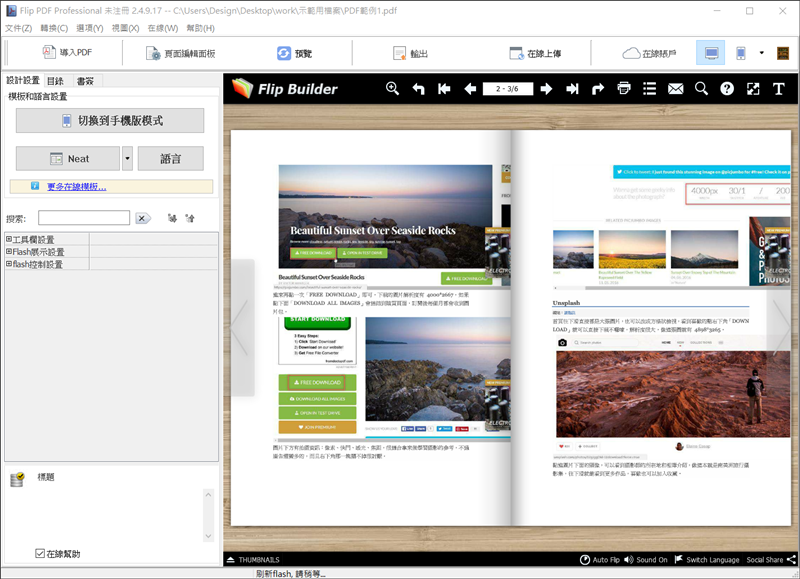
Task: Open the table of contents list icon
Action: (649, 89)
